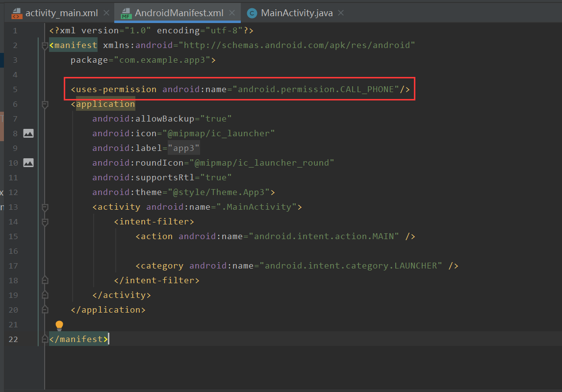This screenshot has width=562, height=392.
Task: Click the Java class icon on the MainActivity.java tab
Action: (x=251, y=13)
